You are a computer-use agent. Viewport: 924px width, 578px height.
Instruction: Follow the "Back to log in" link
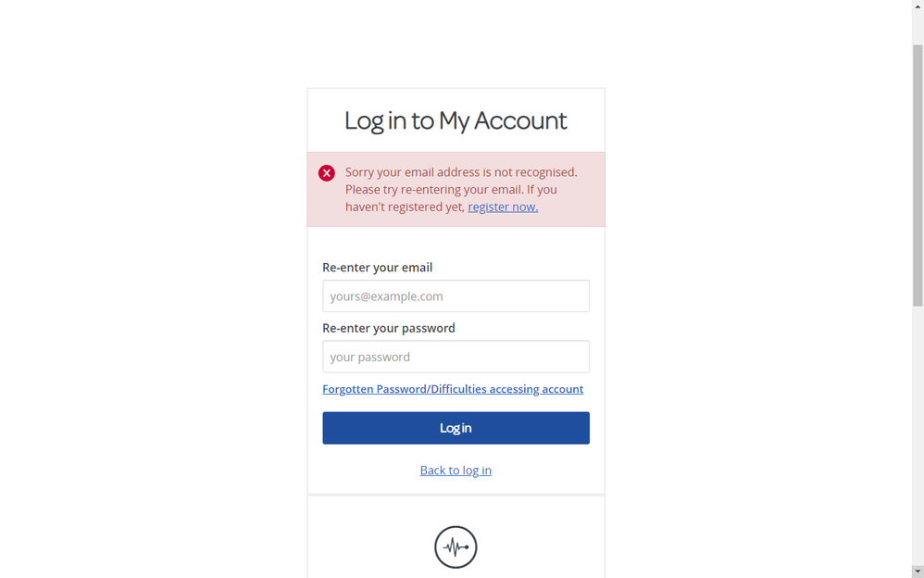tap(456, 471)
